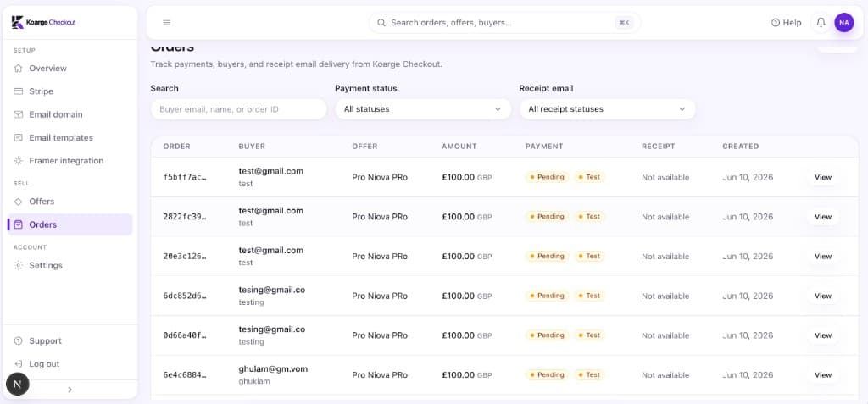
Task: View order 6e4c6884
Action: (x=822, y=375)
